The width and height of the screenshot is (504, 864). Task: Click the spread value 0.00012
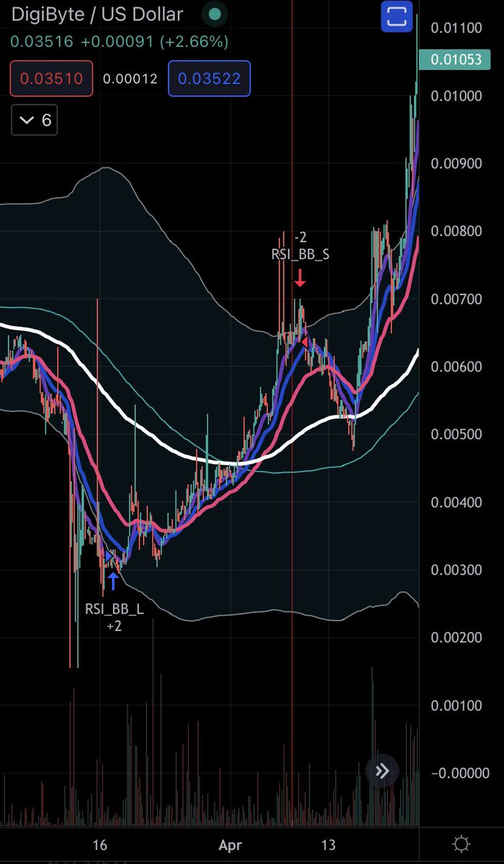point(130,78)
